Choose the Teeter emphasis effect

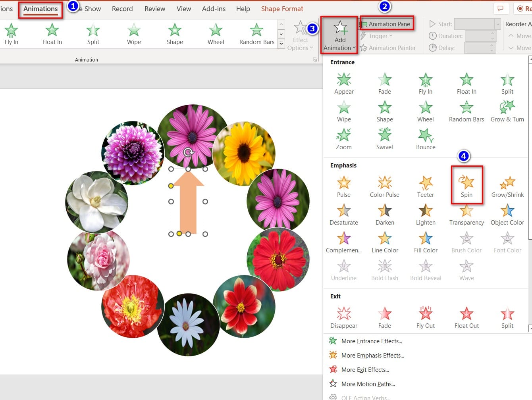pos(426,186)
